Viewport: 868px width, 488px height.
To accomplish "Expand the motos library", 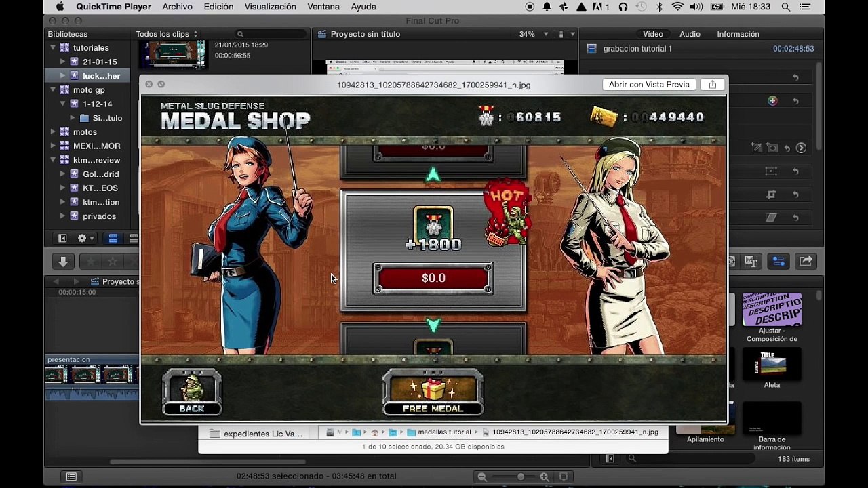I will point(53,132).
